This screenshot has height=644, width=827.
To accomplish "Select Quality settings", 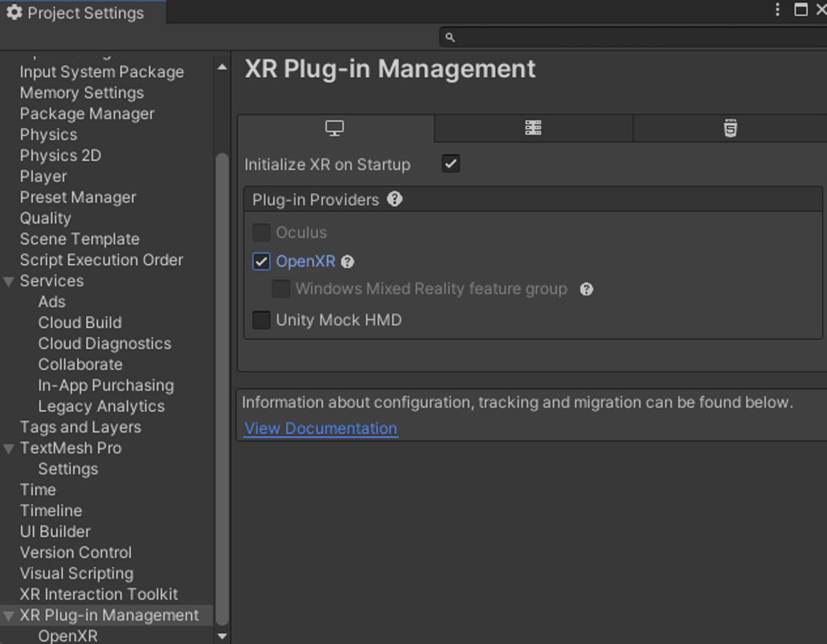I will [x=45, y=218].
